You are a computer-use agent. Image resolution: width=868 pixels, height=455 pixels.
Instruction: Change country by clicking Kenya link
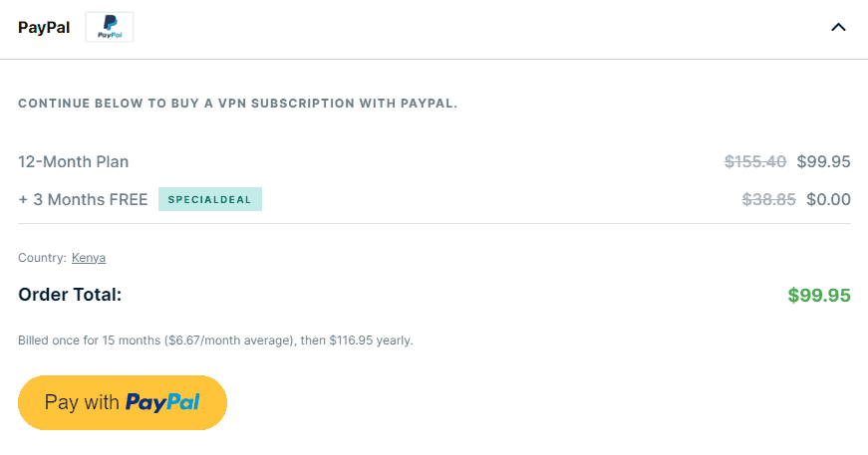89,258
